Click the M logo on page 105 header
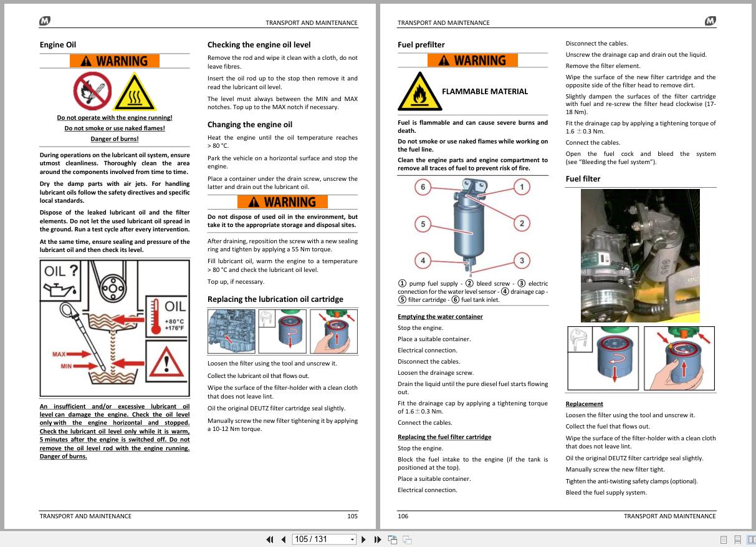 click(45, 21)
